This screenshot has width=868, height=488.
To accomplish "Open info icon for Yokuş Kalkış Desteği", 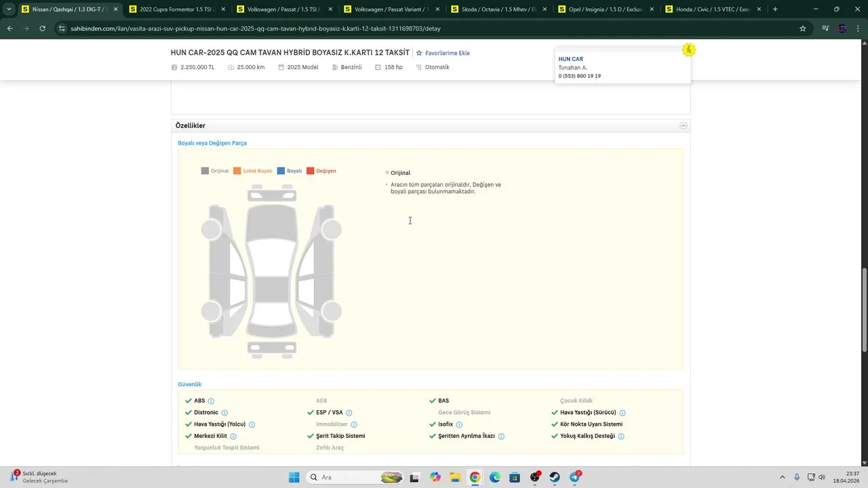I will [x=621, y=436].
